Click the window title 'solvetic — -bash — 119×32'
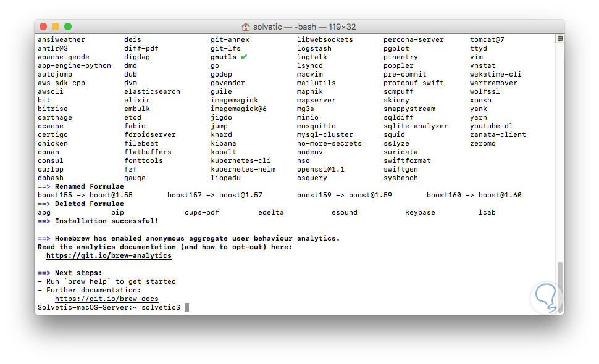The image size is (599, 364). point(304,27)
